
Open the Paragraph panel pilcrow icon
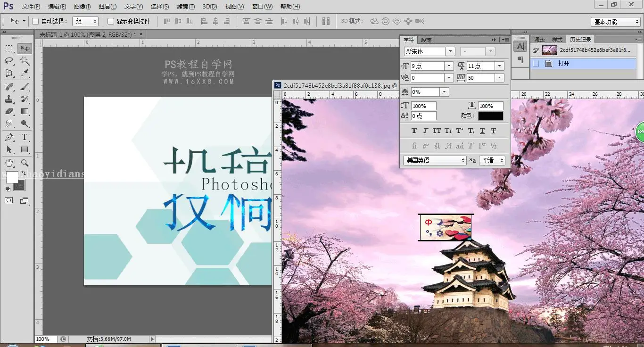point(520,60)
